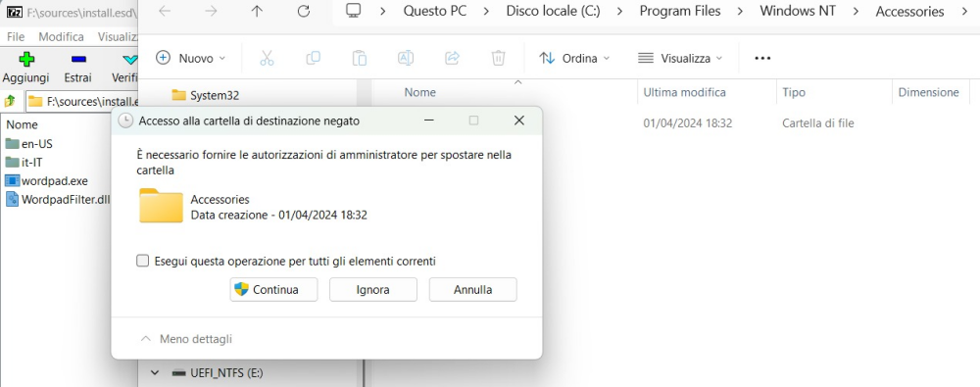Collapse details with Meno dettagli
The width and height of the screenshot is (980, 387).
tap(187, 339)
